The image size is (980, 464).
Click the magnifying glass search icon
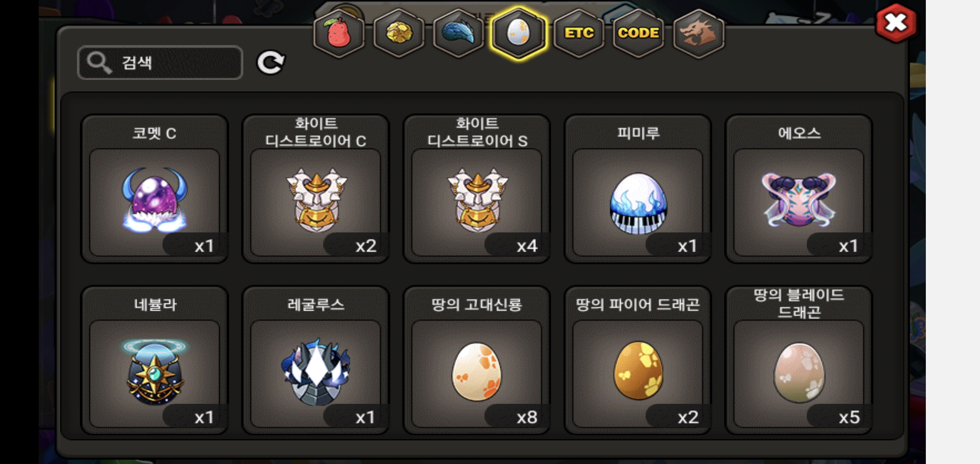[x=99, y=63]
